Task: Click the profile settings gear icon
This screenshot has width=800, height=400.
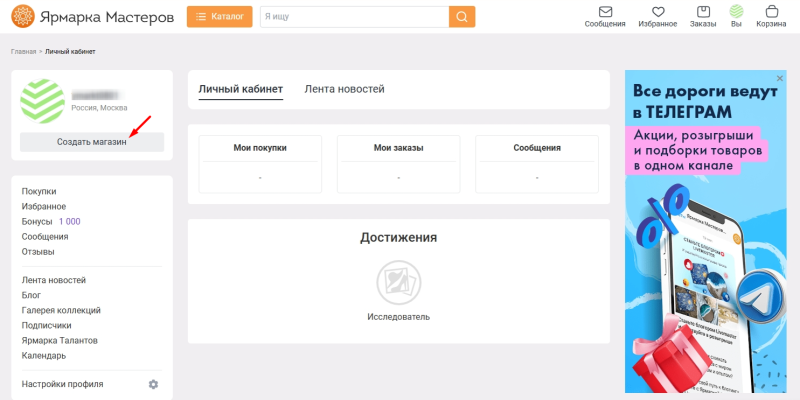Action: pyautogui.click(x=154, y=384)
